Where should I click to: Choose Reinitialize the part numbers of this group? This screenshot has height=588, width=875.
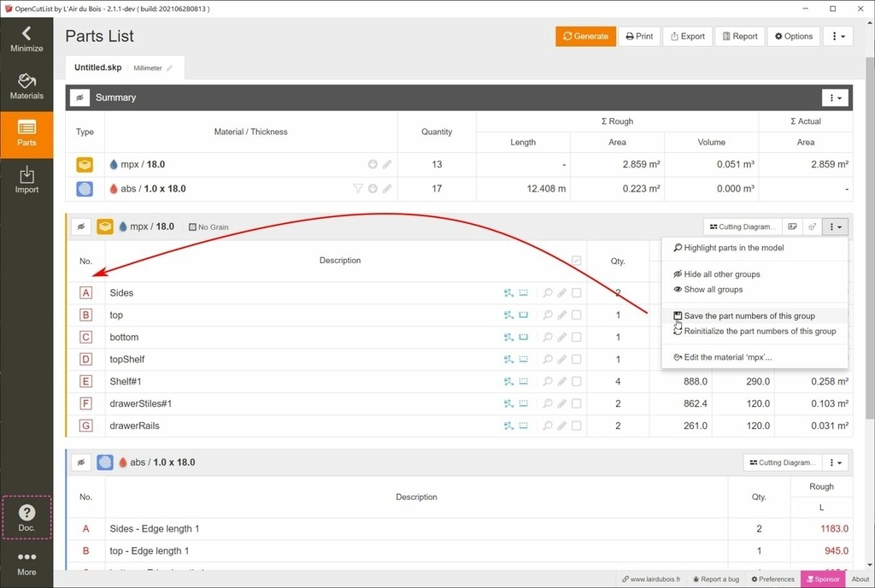pos(755,331)
